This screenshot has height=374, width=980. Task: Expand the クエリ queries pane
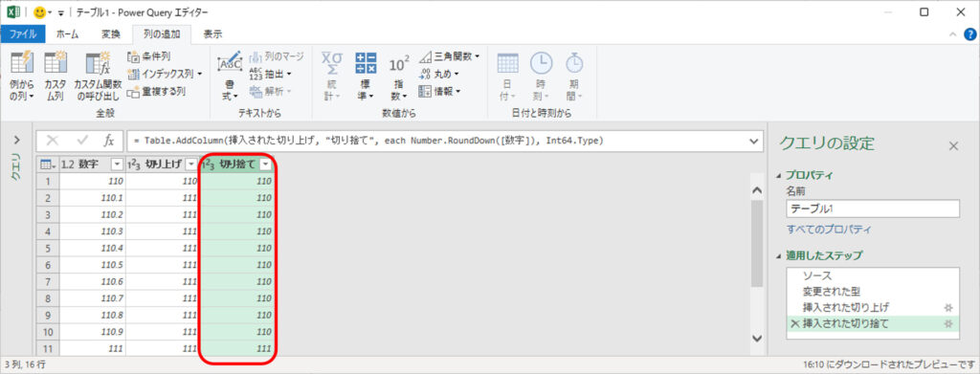click(x=17, y=140)
